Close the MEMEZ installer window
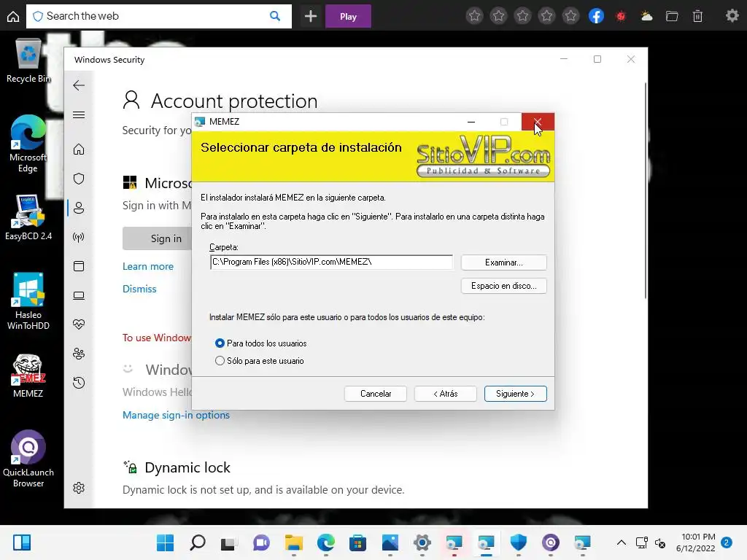Viewport: 747px width, 560px height. (538, 122)
